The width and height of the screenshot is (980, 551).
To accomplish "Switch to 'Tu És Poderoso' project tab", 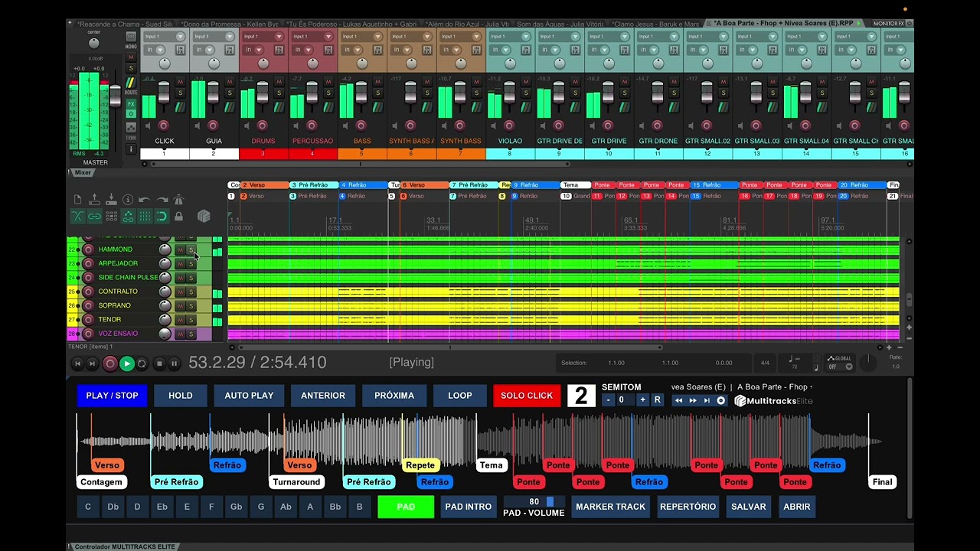I will click(x=351, y=24).
